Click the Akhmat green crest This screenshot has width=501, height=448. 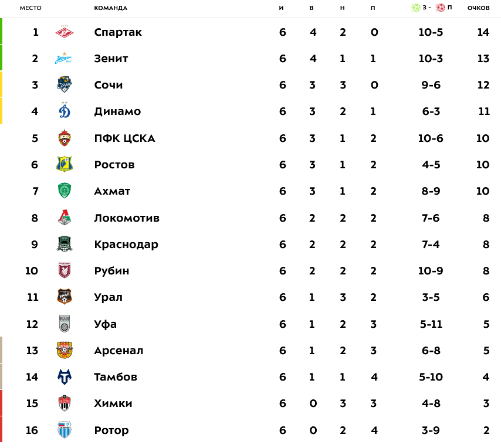pyautogui.click(x=64, y=191)
